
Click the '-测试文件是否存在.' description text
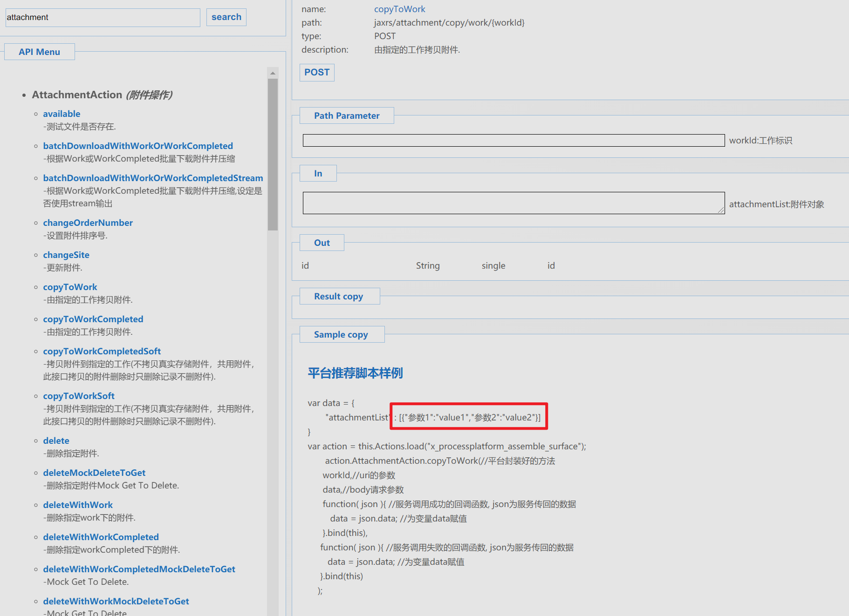[x=80, y=127]
